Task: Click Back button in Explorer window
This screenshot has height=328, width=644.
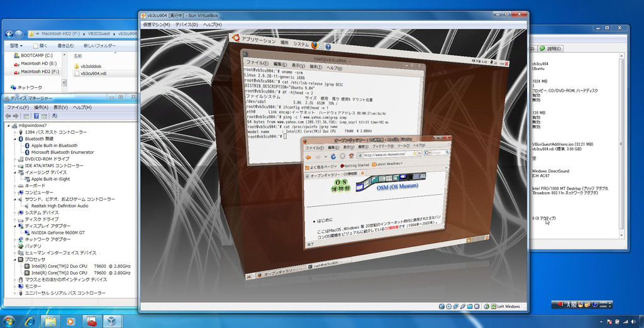Action: click(9, 34)
